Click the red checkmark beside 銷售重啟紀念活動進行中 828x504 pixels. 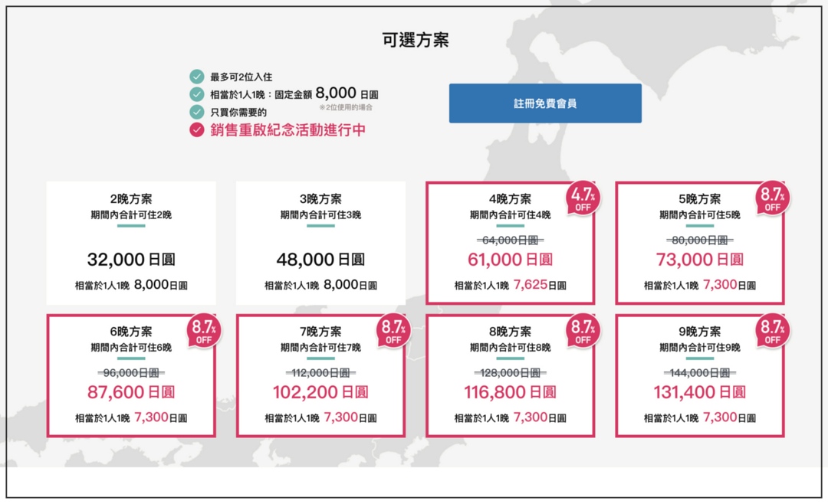[197, 129]
